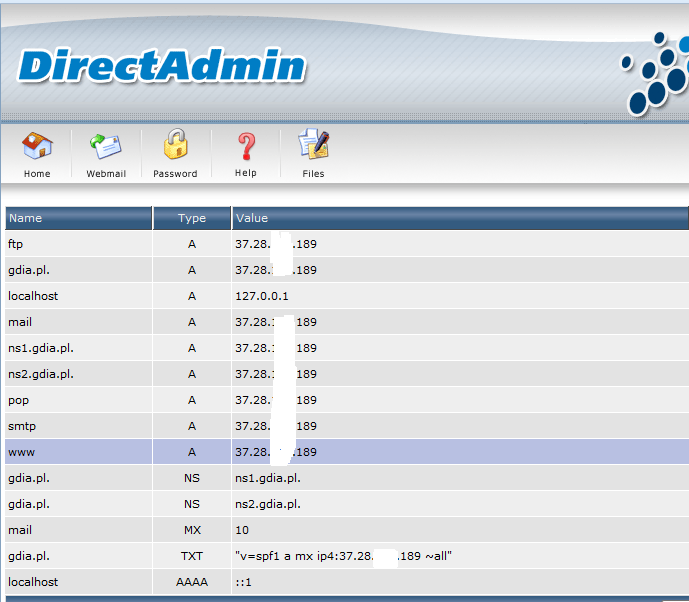The image size is (689, 602).
Task: Click the Value column header
Action: coord(460,218)
